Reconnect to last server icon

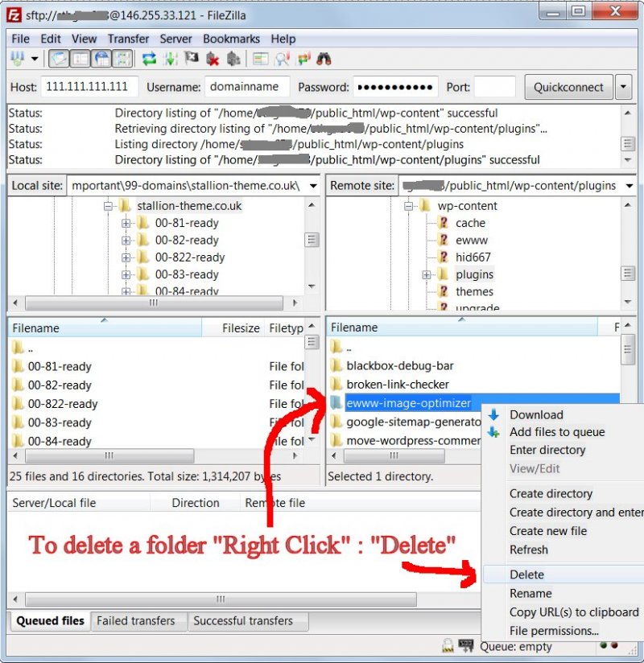[x=233, y=59]
